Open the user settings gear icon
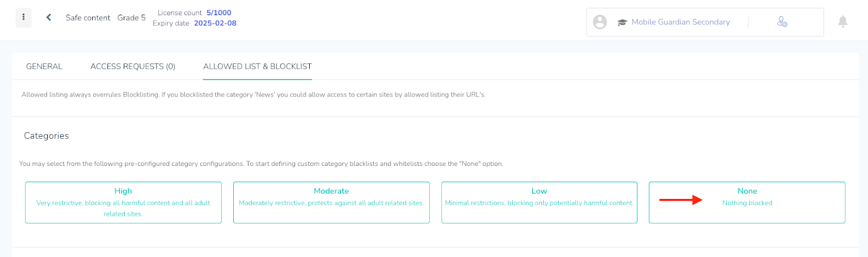The image size is (868, 257). point(782,22)
